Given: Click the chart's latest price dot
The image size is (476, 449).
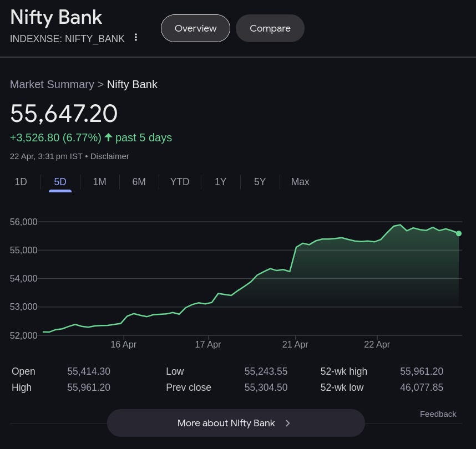Looking at the screenshot, I should [x=459, y=233].
